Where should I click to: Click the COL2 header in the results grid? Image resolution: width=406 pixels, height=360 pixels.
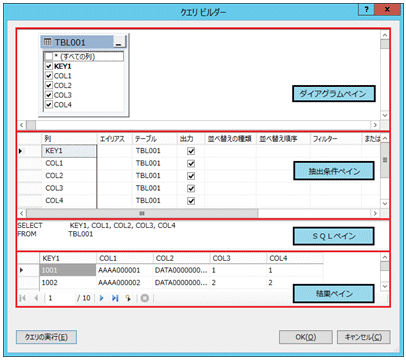point(181,258)
